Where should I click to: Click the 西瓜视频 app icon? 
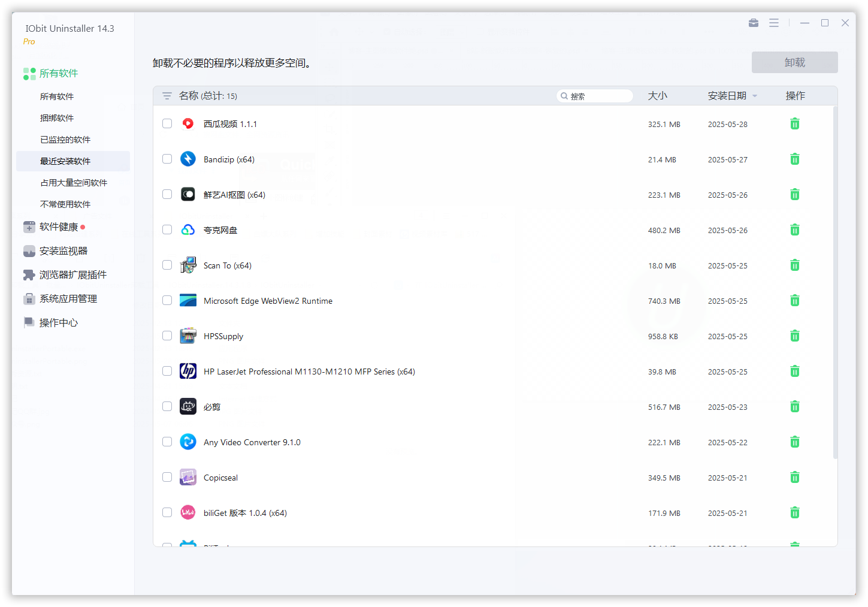tap(188, 123)
